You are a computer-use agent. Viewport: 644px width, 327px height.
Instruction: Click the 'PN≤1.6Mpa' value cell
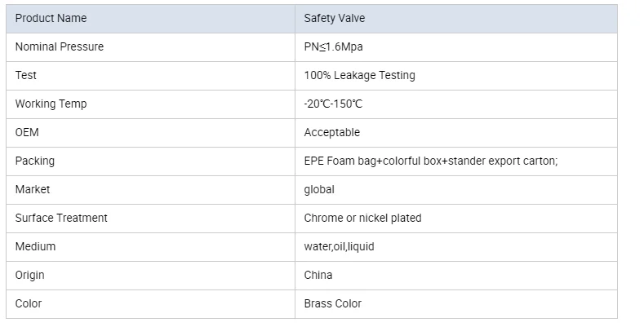(333, 46)
